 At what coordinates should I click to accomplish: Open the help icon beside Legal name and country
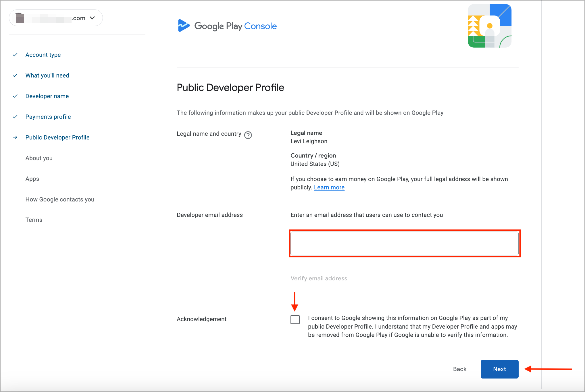point(248,135)
